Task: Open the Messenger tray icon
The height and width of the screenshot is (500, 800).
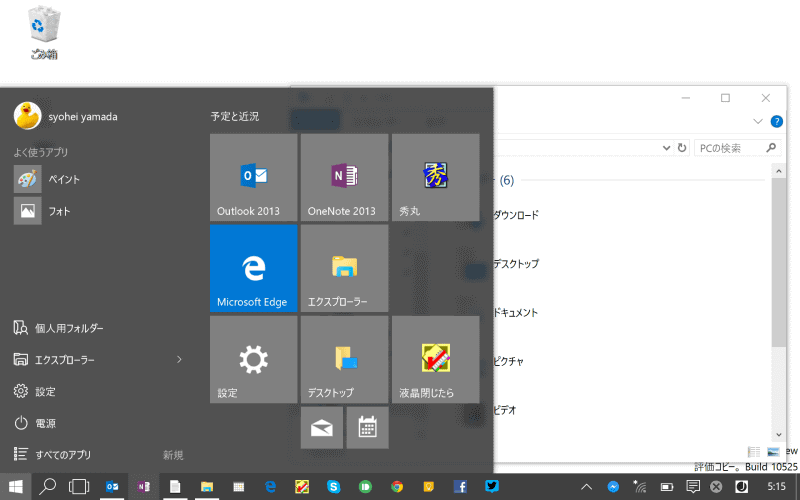Action: [x=613, y=487]
